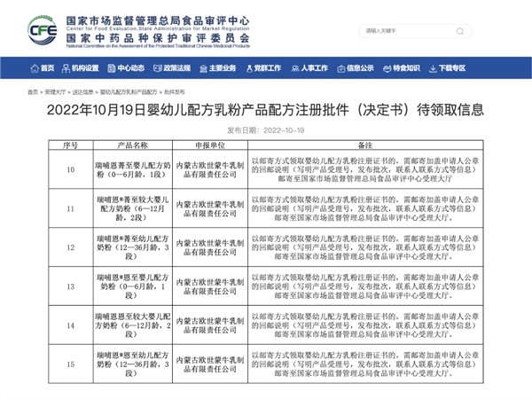Open the 首页 navigation menu item
Viewport: 532px width, 399px height.
tap(48, 68)
